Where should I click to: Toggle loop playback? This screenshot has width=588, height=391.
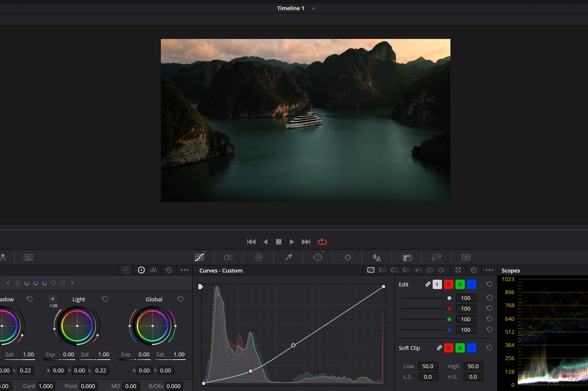[x=322, y=242]
